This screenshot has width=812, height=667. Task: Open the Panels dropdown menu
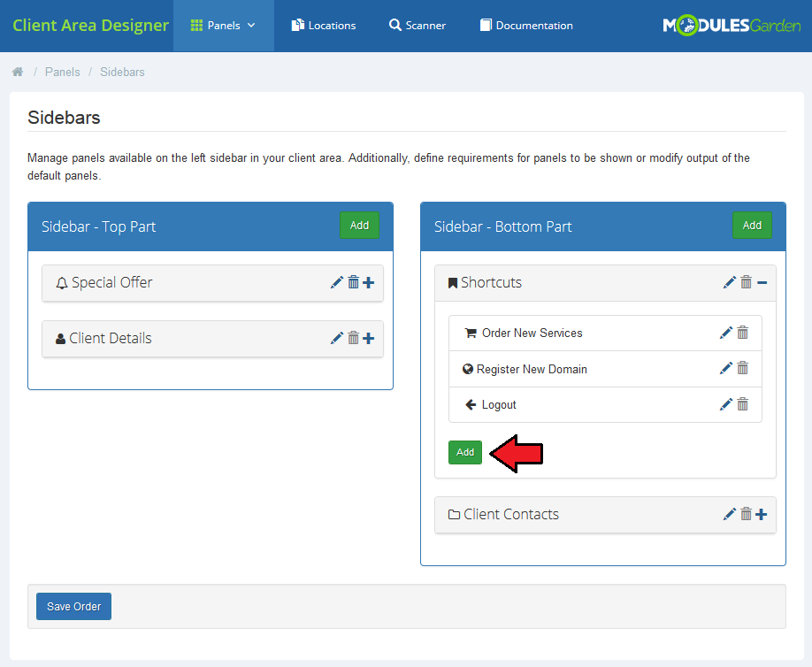pos(223,26)
